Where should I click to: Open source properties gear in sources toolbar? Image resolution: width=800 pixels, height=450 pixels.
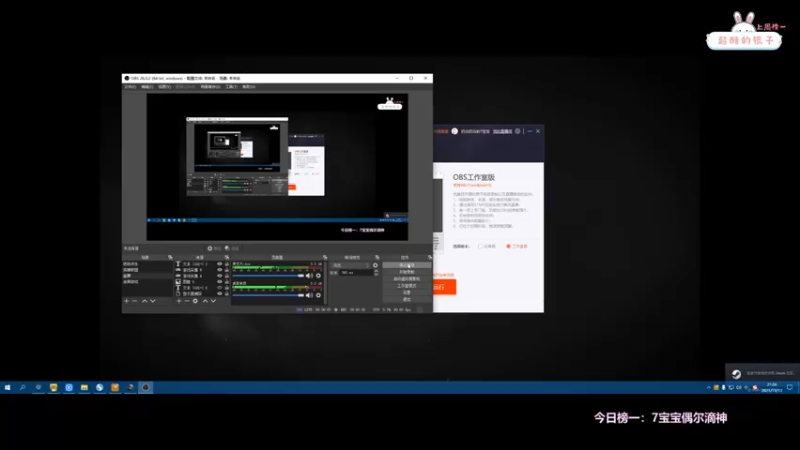click(195, 301)
